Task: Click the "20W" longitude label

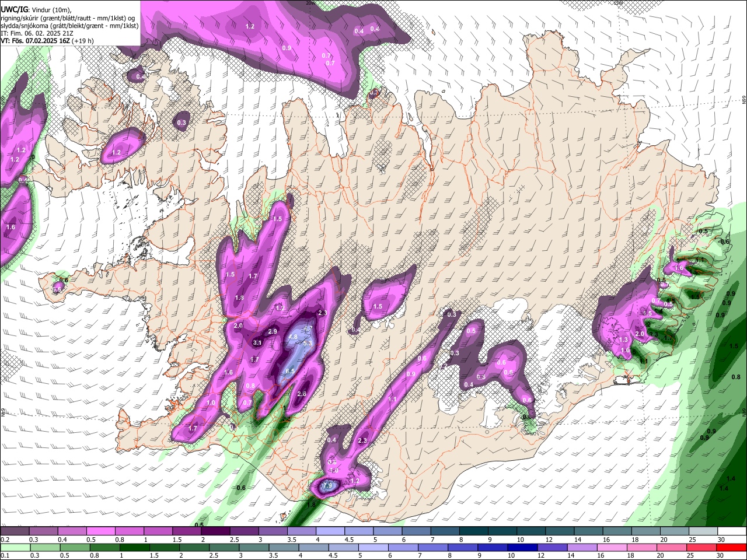Action: (312, 3)
